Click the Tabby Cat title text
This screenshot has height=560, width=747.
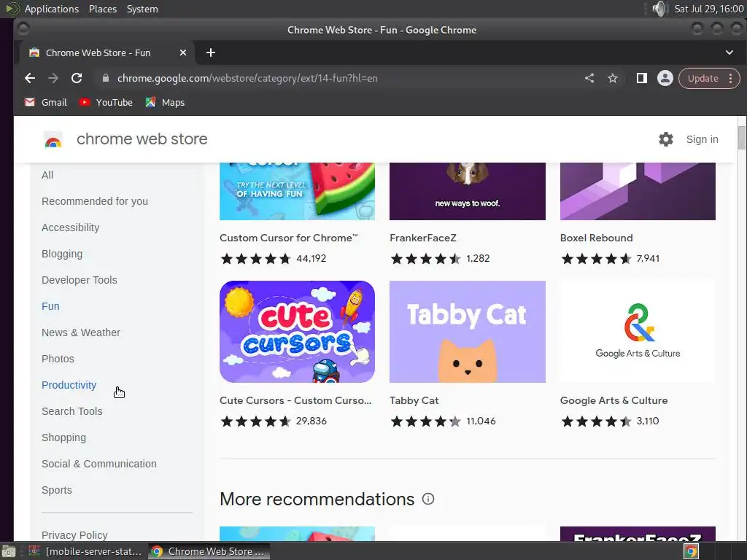tap(414, 400)
